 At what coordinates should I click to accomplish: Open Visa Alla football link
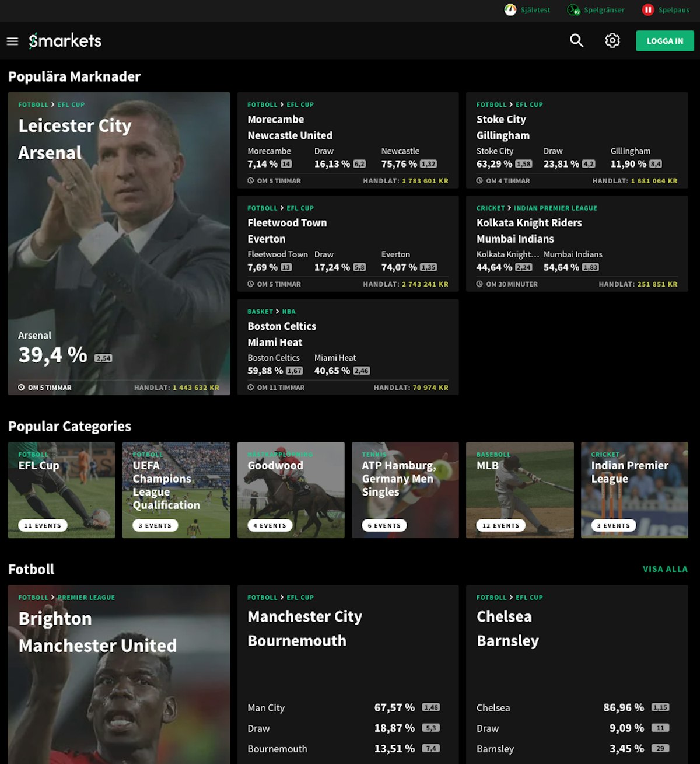[665, 569]
